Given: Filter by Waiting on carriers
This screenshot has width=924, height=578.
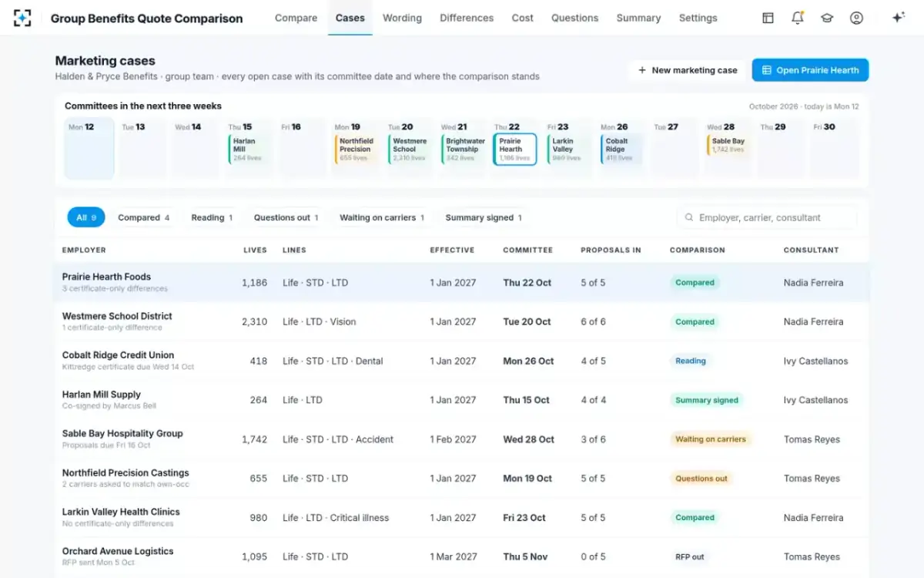Looking at the screenshot, I should coord(382,217).
